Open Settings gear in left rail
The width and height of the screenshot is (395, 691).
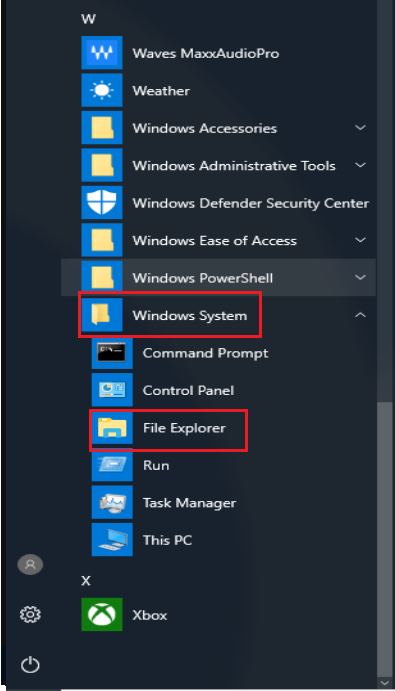[x=30, y=614]
